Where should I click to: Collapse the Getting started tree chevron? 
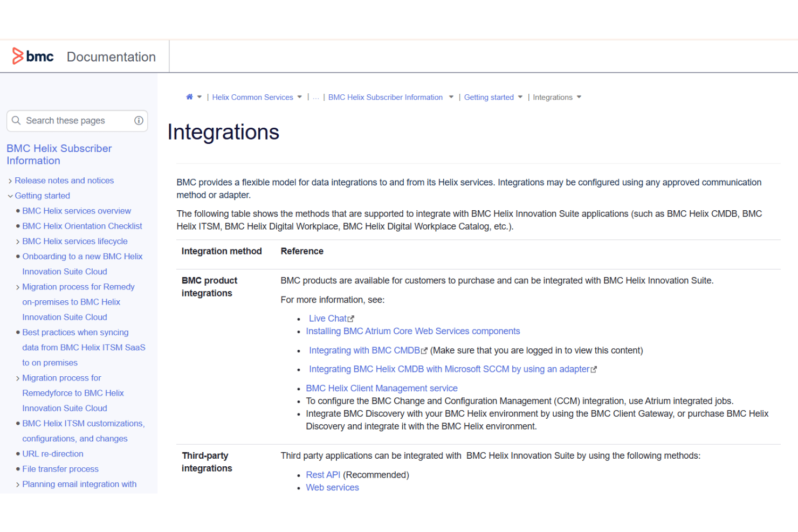tap(10, 196)
